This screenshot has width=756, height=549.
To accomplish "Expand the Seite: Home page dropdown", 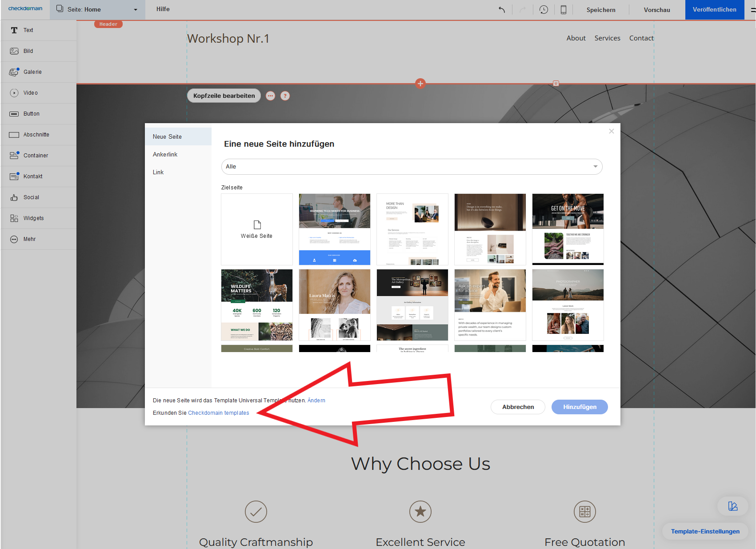I will click(97, 10).
